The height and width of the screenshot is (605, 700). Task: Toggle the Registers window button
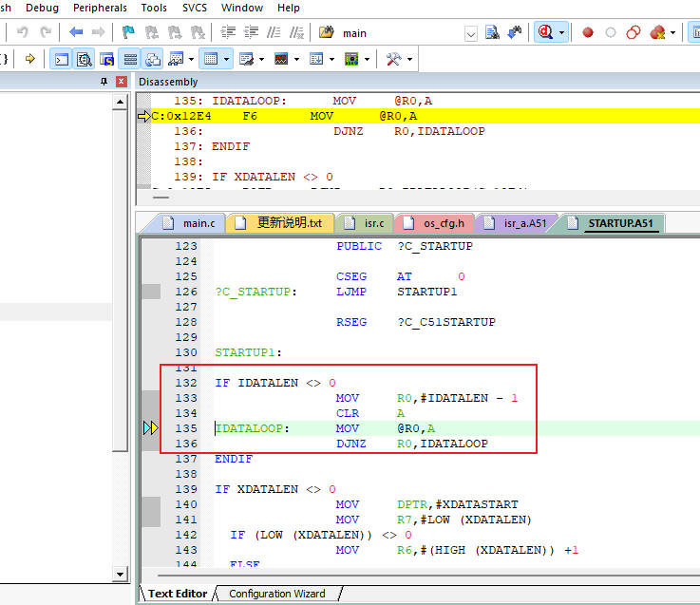pyautogui.click(x=130, y=59)
